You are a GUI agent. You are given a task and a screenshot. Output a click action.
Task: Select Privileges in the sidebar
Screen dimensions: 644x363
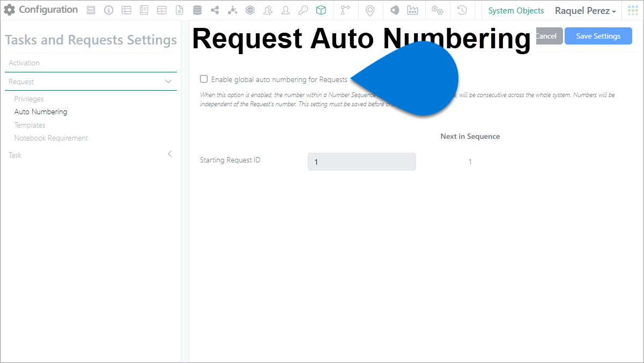click(x=29, y=99)
